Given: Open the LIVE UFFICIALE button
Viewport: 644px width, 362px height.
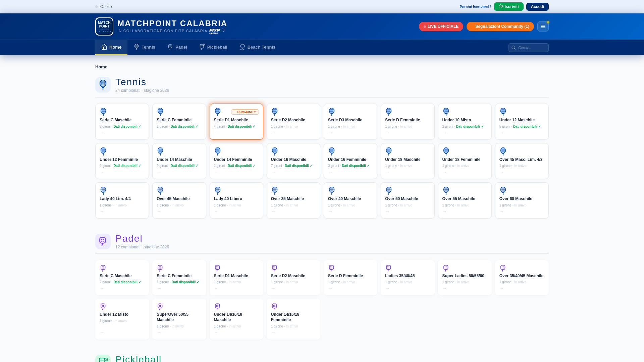Looking at the screenshot, I should click(x=441, y=26).
